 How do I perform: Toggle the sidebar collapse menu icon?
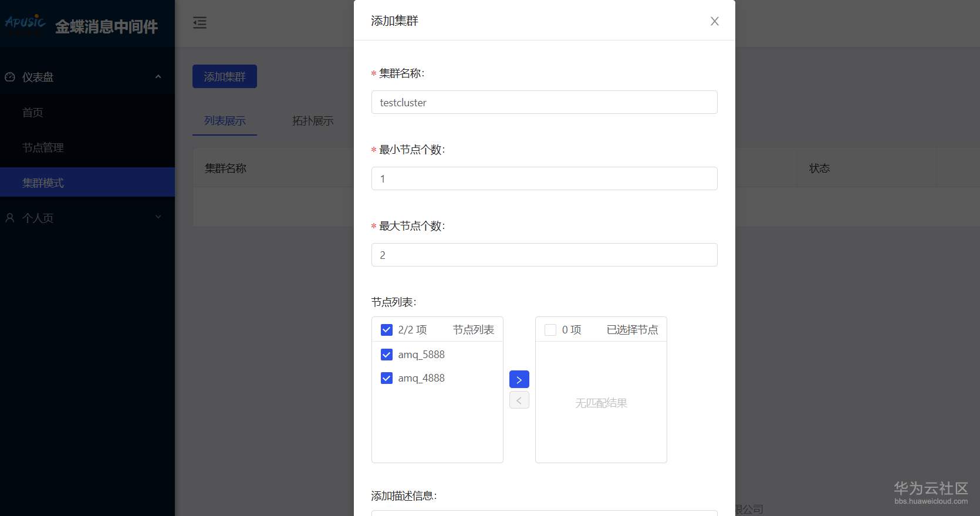(200, 23)
